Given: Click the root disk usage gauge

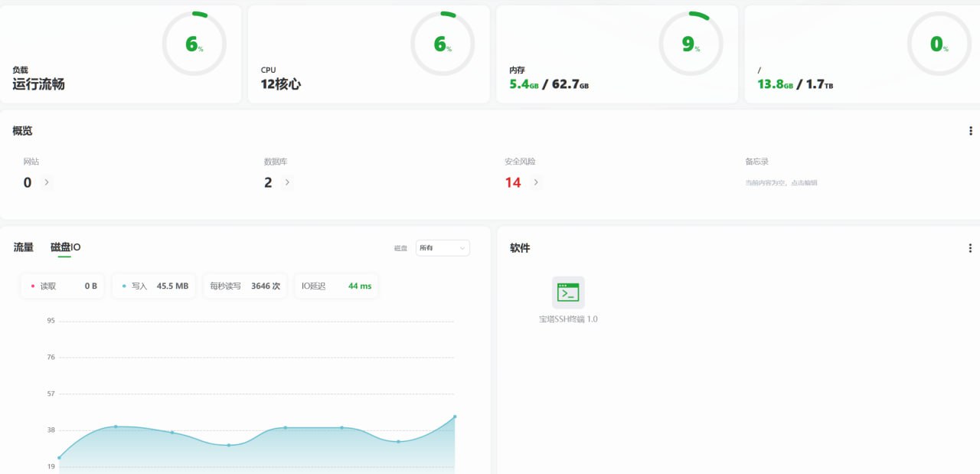Looking at the screenshot, I should tap(939, 44).
